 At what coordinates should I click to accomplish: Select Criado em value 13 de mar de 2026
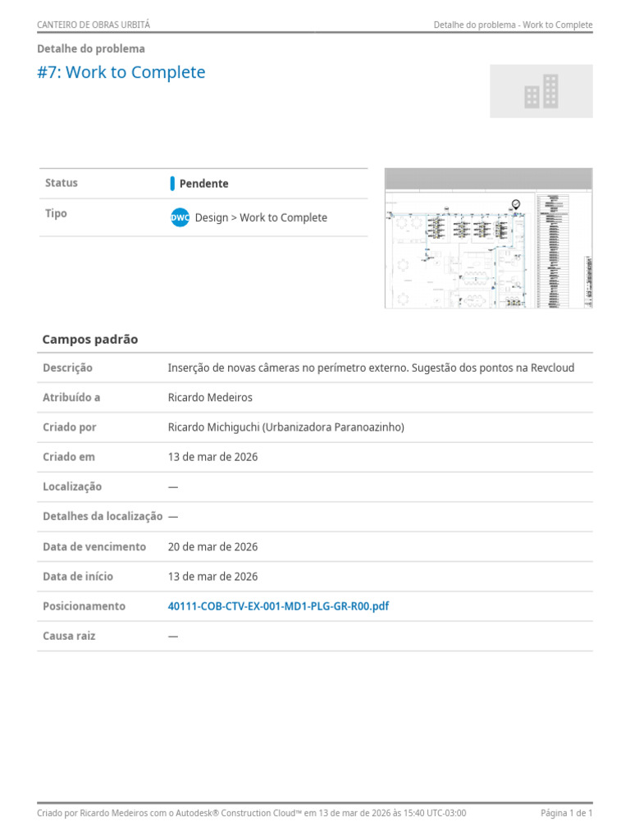point(212,457)
